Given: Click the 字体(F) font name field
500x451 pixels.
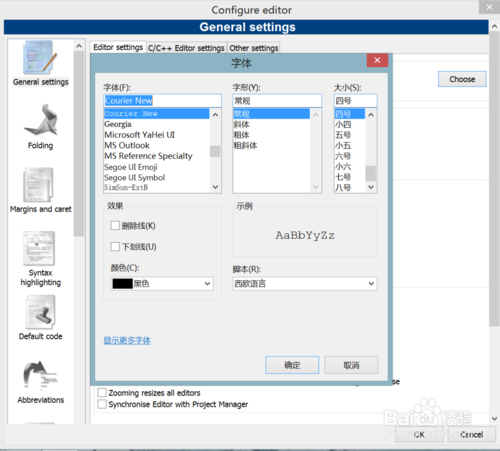Looking at the screenshot, I should point(162,100).
